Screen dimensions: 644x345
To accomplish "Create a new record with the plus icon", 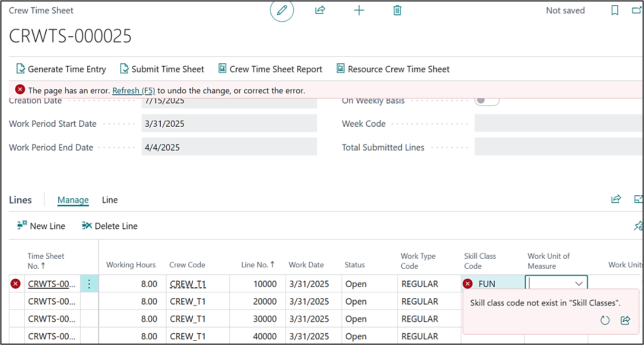I will tap(359, 10).
